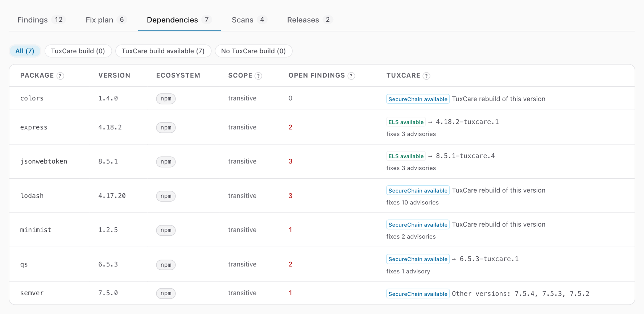Click the minimist package name
This screenshot has height=314, width=644.
click(36, 230)
